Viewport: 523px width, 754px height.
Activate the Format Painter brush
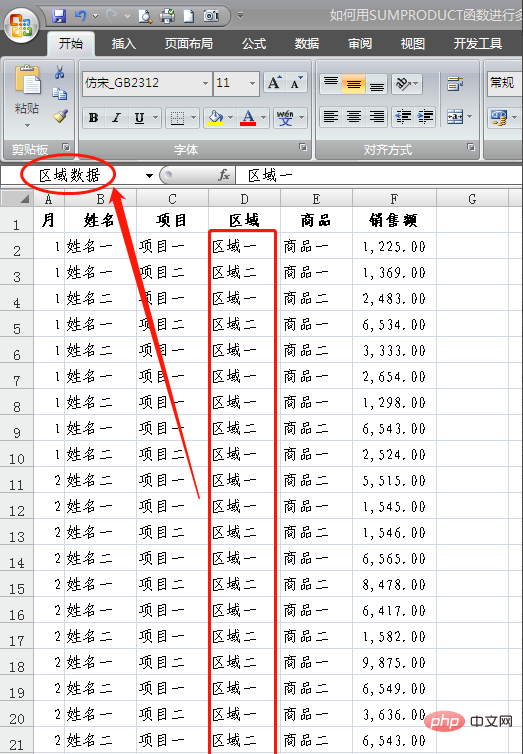click(60, 115)
